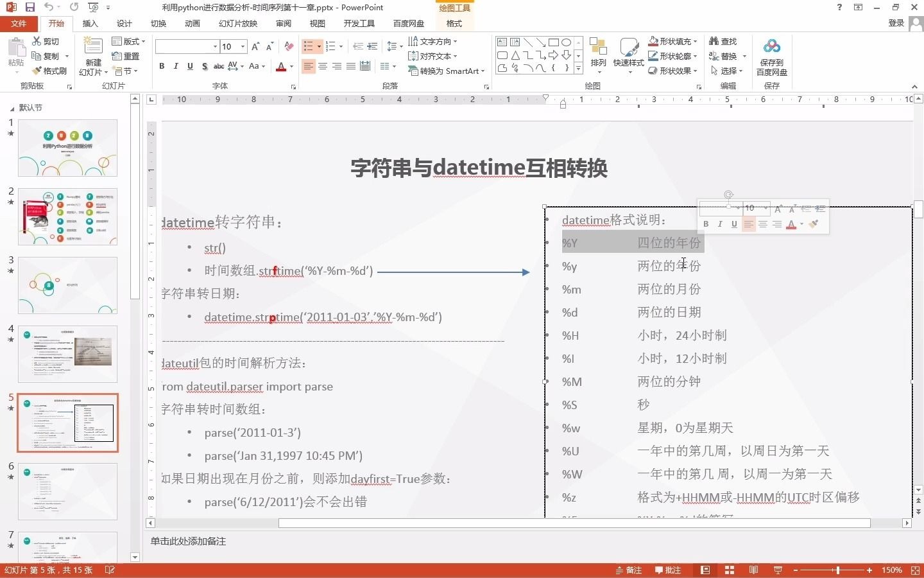Open 对齐文本 align text dropdown
The width and height of the screenshot is (924, 578).
point(432,56)
